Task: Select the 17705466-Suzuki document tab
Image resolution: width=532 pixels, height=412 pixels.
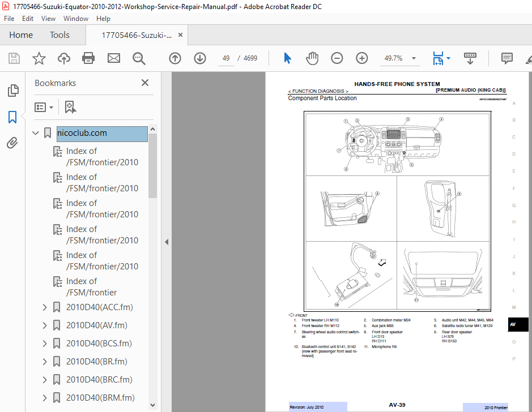Action: (x=137, y=35)
